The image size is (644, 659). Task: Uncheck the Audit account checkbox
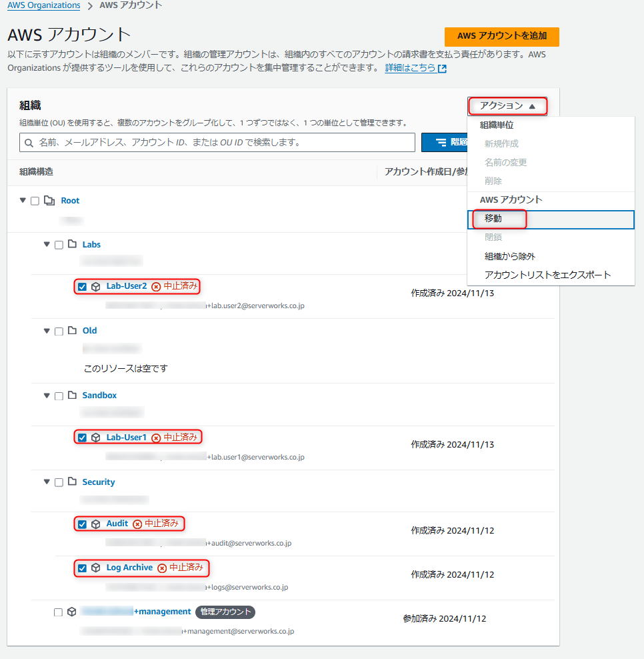click(83, 524)
